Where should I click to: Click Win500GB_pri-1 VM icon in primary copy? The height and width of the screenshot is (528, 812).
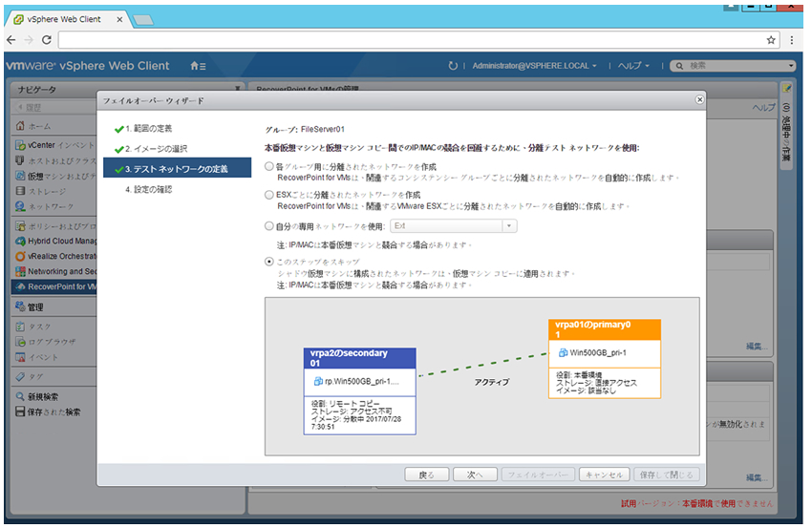[563, 352]
